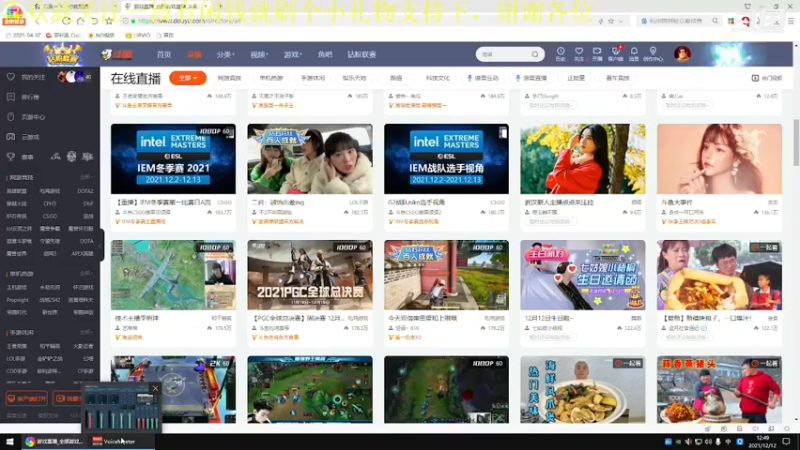Click the browser taskbar button
The width and height of the screenshot is (800, 450).
[54, 441]
